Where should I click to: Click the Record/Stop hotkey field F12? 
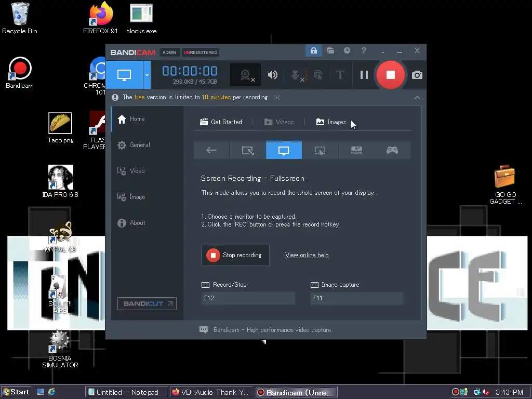[x=248, y=298]
